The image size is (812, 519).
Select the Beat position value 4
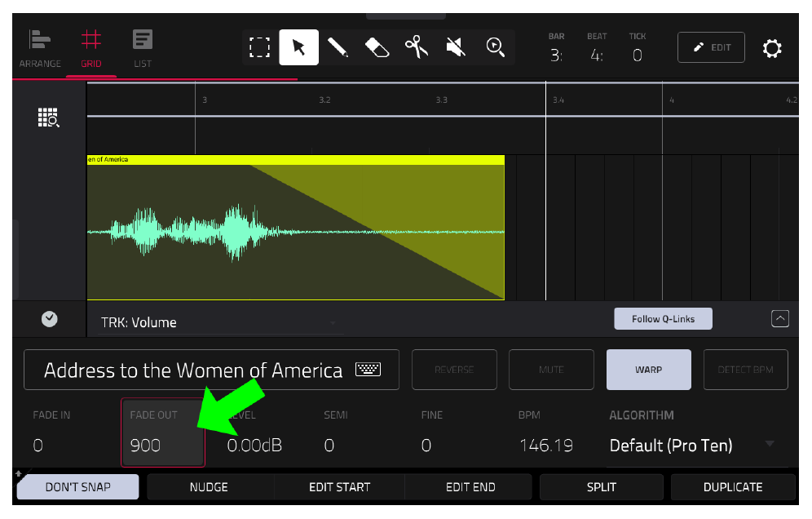597,55
